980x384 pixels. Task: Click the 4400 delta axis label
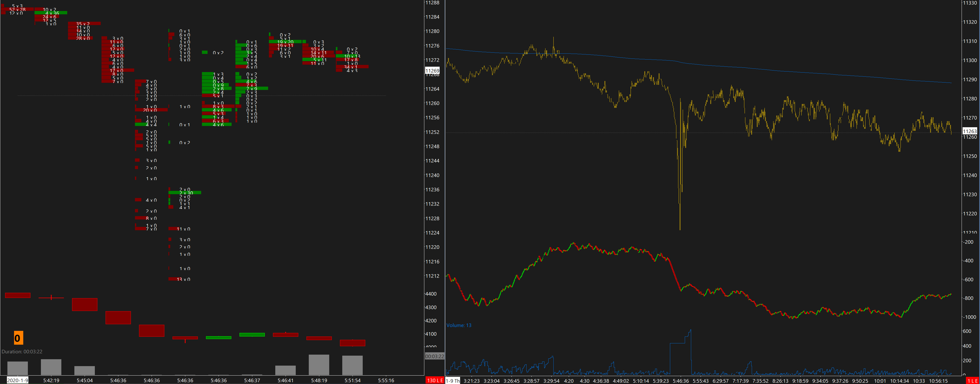(x=431, y=294)
